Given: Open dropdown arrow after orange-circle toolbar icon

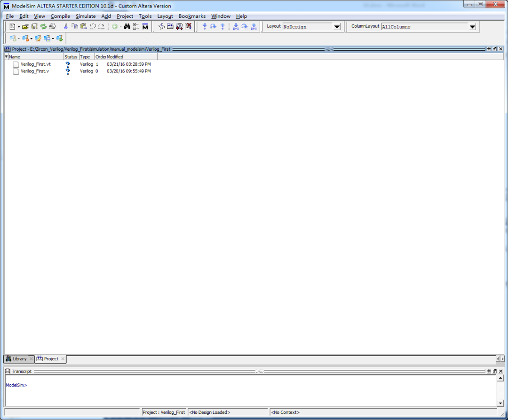Looking at the screenshot, I should [31, 39].
